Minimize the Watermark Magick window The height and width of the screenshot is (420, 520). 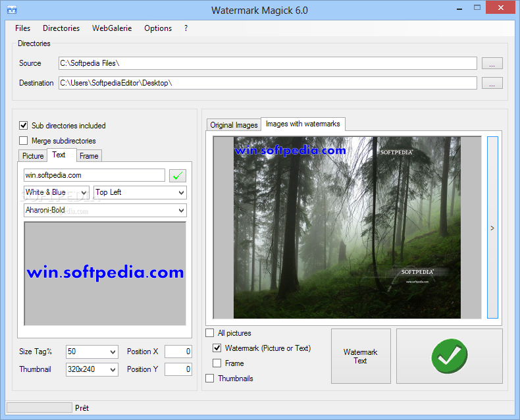[459, 9]
